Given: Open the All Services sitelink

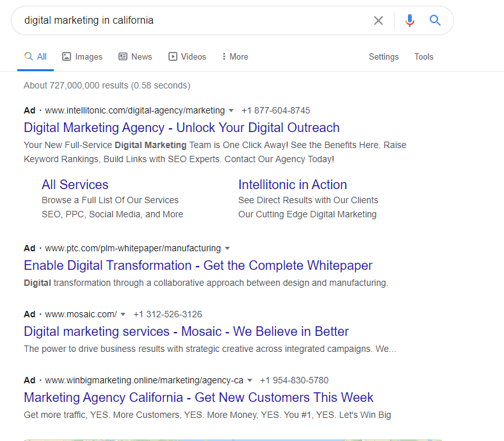Looking at the screenshot, I should coord(75,185).
